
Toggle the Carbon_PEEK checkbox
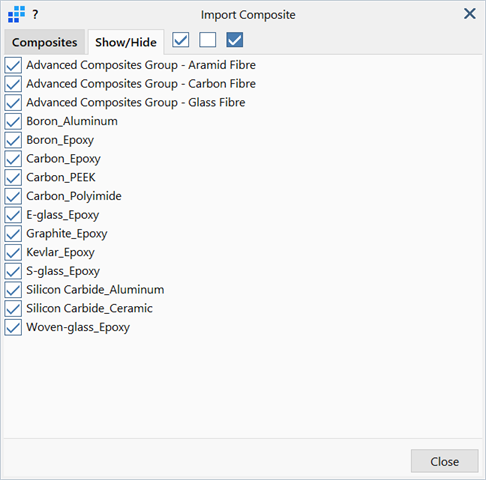[13, 177]
